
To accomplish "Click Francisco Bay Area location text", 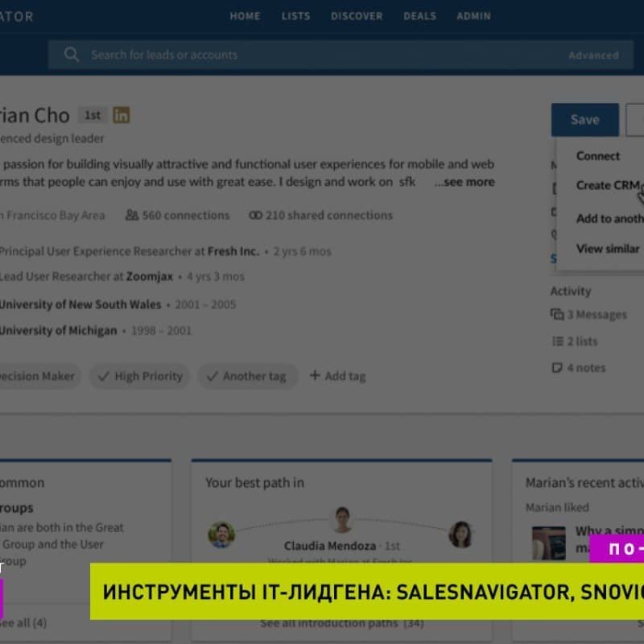I will point(52,215).
